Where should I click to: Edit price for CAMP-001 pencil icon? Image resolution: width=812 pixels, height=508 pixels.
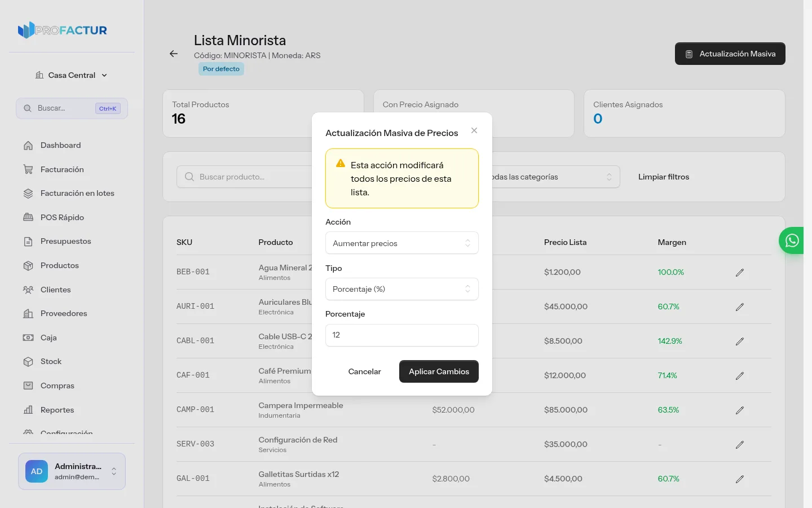coord(740,410)
